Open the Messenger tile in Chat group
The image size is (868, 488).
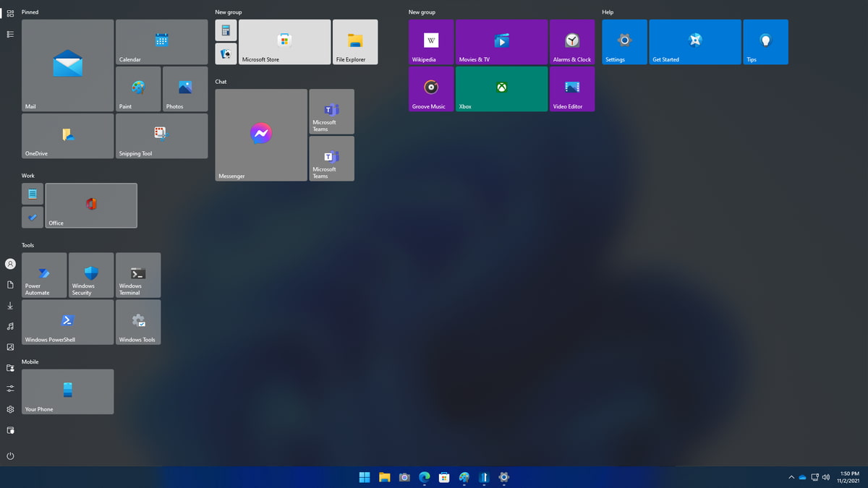(261, 135)
